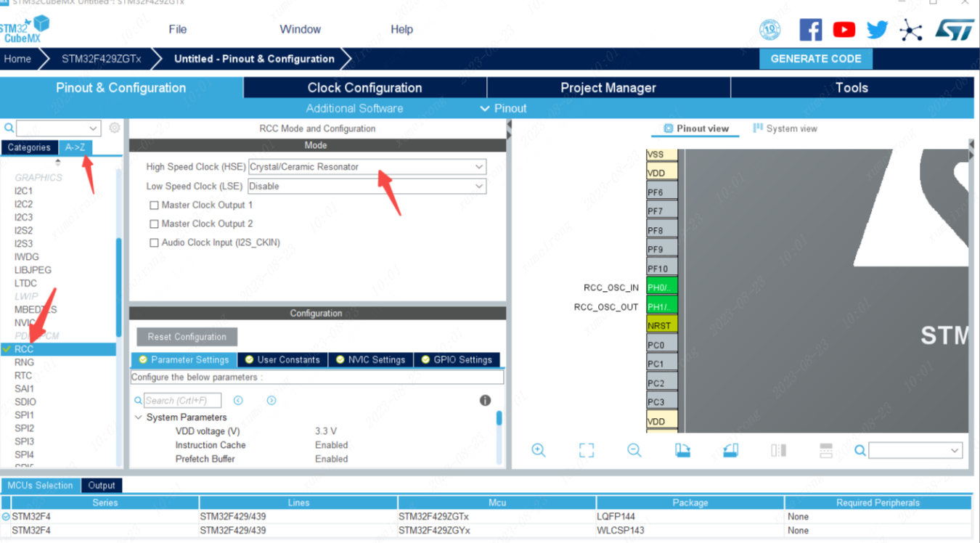Switch to the Project Manager tab
This screenshot has width=980, height=543.
(x=608, y=88)
